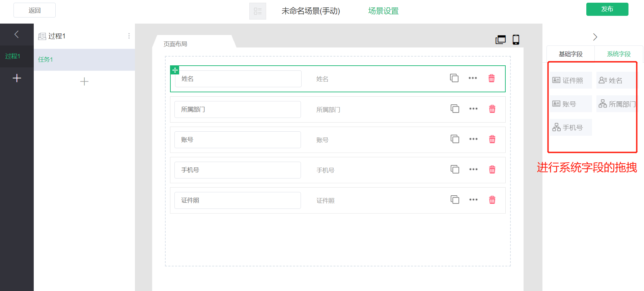644x291 pixels.
Task: Add a new task with the plus icon
Action: tap(84, 82)
